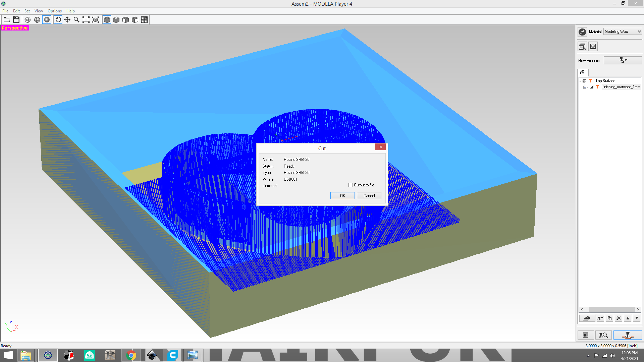Click the Save floppy disk icon
The width and height of the screenshot is (644, 362).
[x=16, y=20]
